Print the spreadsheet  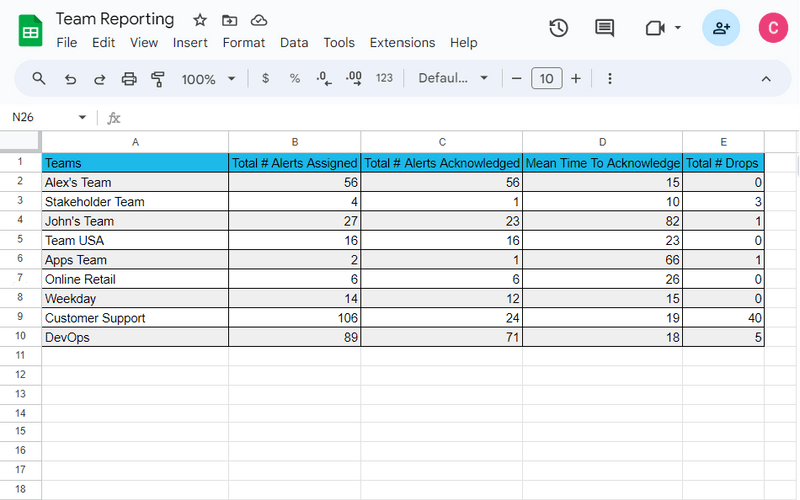tap(129, 79)
